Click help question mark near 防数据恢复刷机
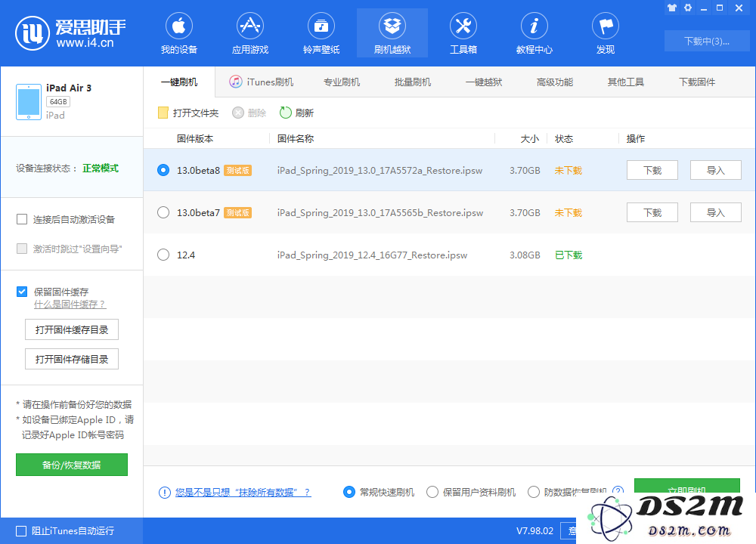The height and width of the screenshot is (544, 756). (618, 490)
